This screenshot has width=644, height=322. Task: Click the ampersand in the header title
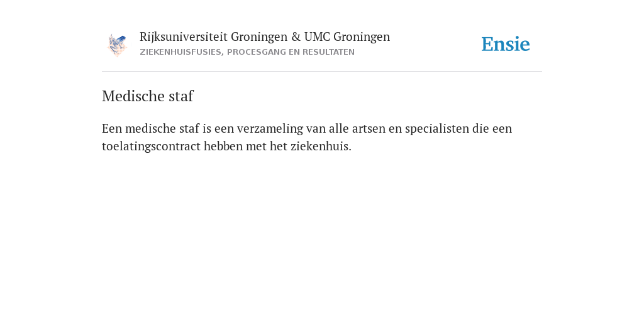pos(296,36)
